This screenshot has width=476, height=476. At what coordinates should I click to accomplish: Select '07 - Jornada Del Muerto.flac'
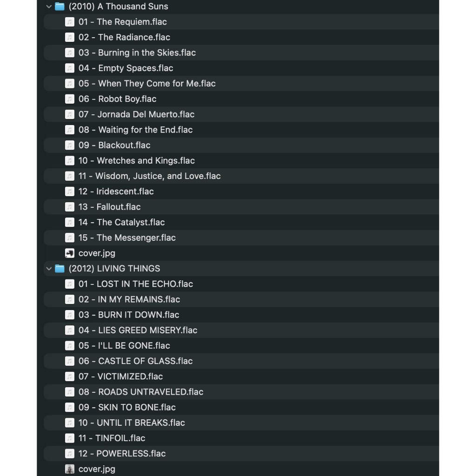[x=136, y=114]
